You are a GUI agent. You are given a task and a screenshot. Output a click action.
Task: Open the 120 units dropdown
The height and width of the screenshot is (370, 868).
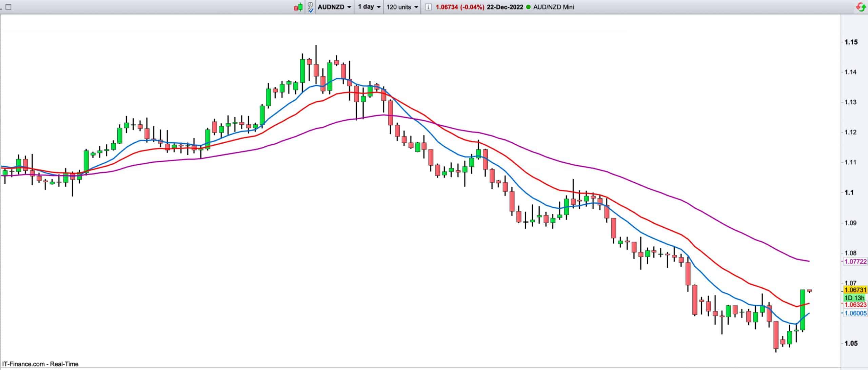click(x=402, y=7)
